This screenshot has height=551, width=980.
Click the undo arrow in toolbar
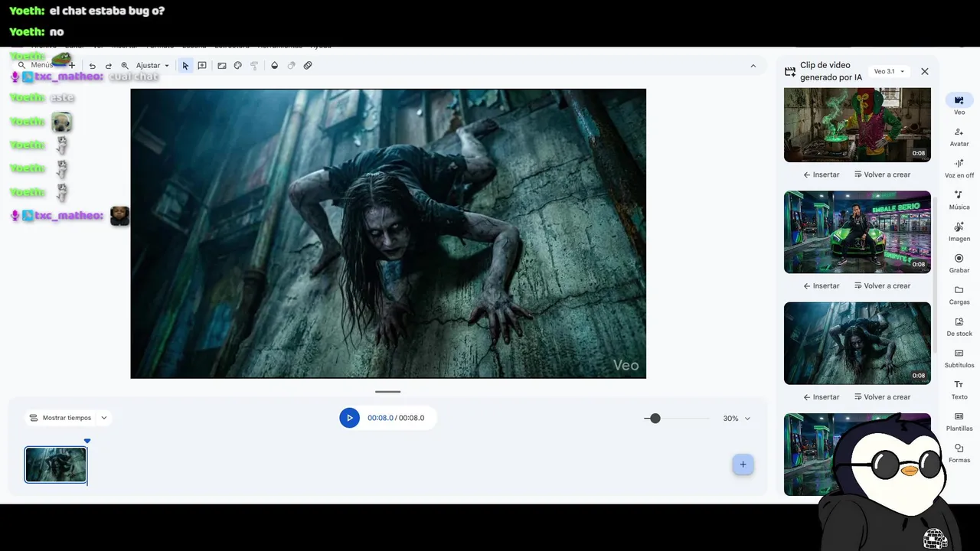click(93, 66)
